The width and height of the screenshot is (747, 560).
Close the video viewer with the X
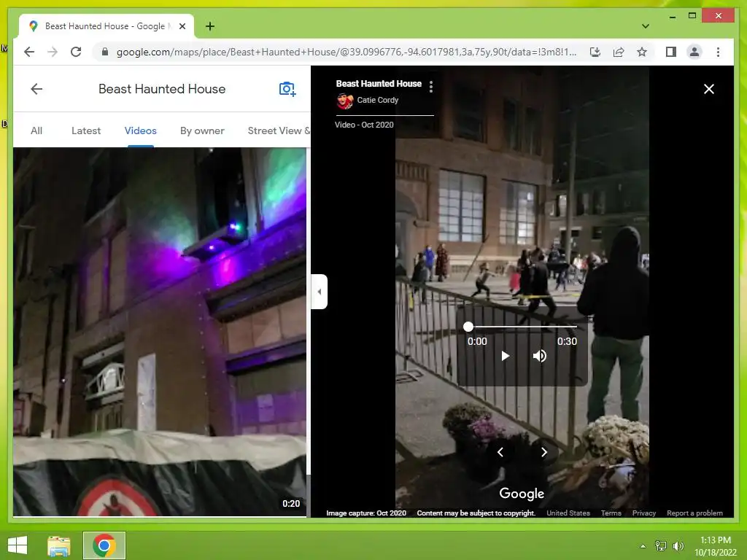(x=709, y=89)
